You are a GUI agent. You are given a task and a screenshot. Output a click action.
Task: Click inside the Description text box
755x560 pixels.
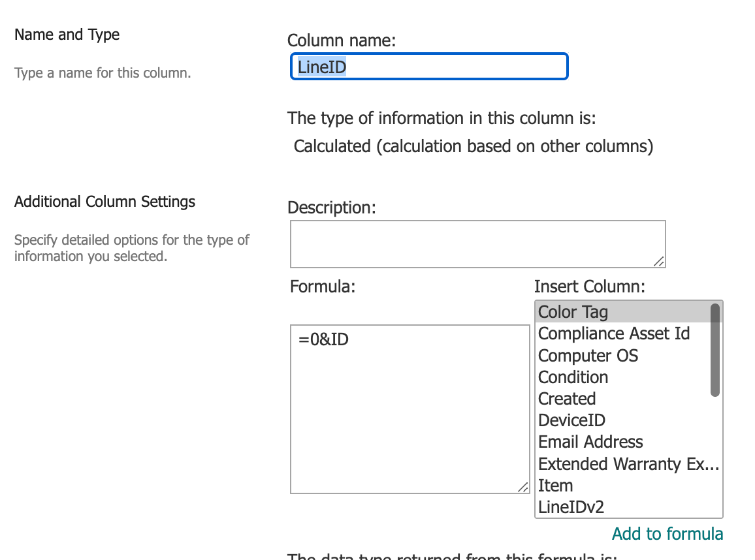pos(477,243)
